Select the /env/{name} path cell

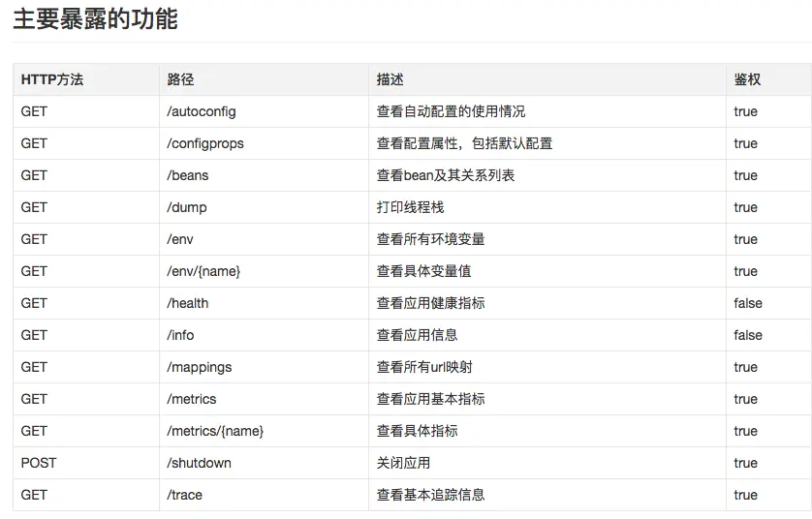click(203, 271)
